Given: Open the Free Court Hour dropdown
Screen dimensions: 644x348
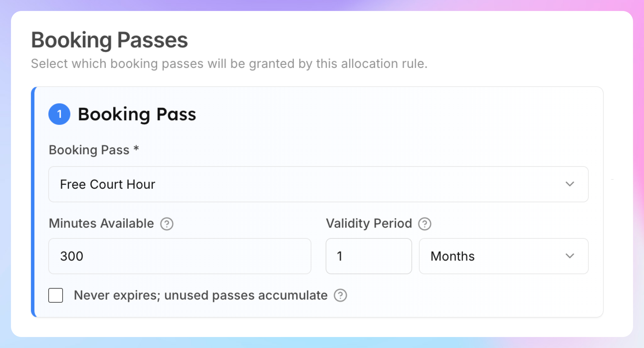Looking at the screenshot, I should pos(318,184).
